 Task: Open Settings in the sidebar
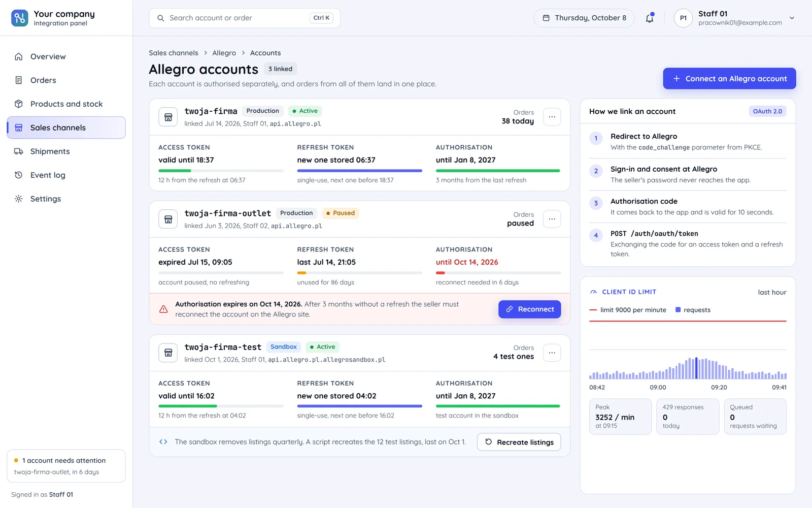pyautogui.click(x=66, y=199)
